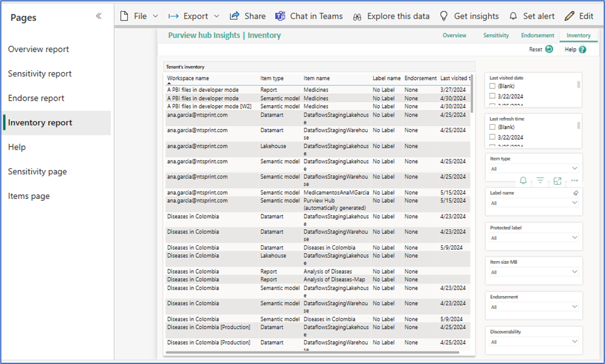Check (Blank) under Last visited date
This screenshot has width=605, height=364.
(493, 86)
